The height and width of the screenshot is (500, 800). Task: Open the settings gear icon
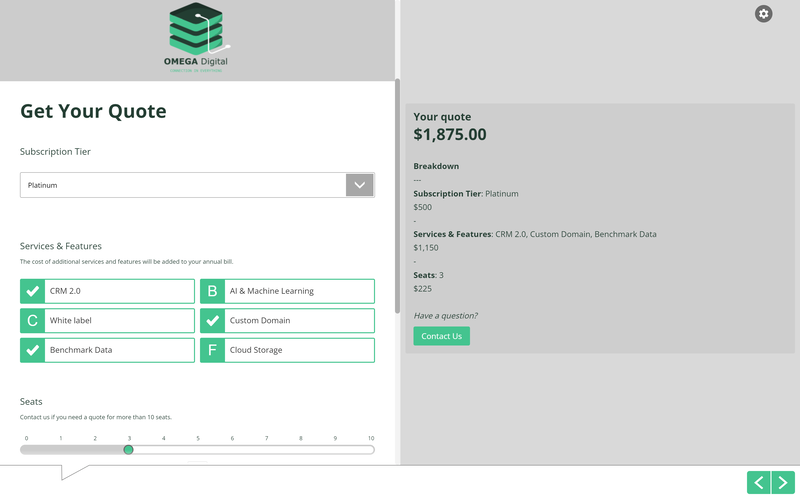pos(764,13)
